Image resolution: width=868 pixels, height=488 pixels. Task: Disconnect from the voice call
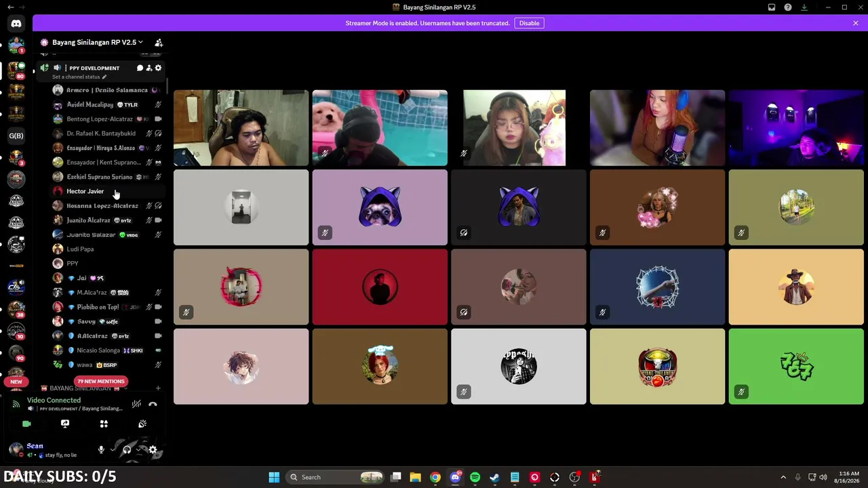pos(153,404)
